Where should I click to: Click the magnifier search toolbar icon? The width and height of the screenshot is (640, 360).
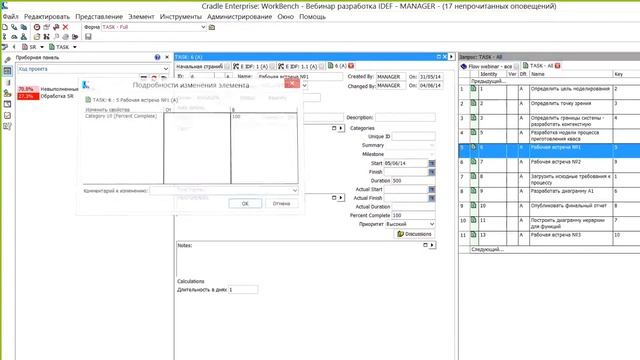pyautogui.click(x=56, y=37)
